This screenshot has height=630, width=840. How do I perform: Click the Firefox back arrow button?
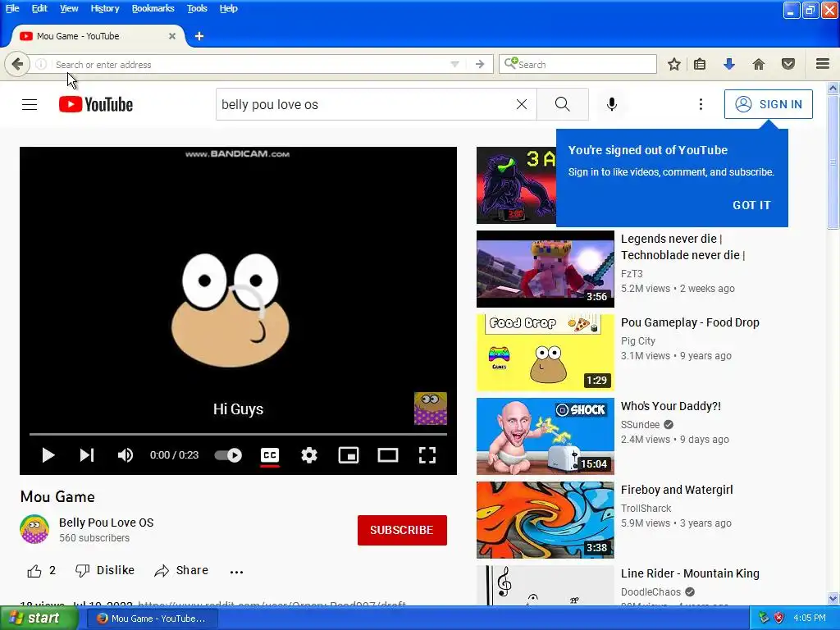click(17, 64)
